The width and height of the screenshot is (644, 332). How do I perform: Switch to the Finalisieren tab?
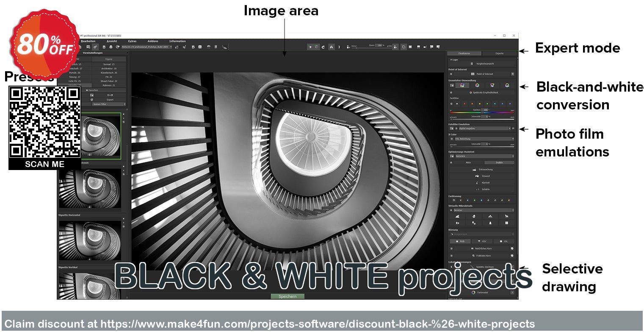[x=464, y=53]
